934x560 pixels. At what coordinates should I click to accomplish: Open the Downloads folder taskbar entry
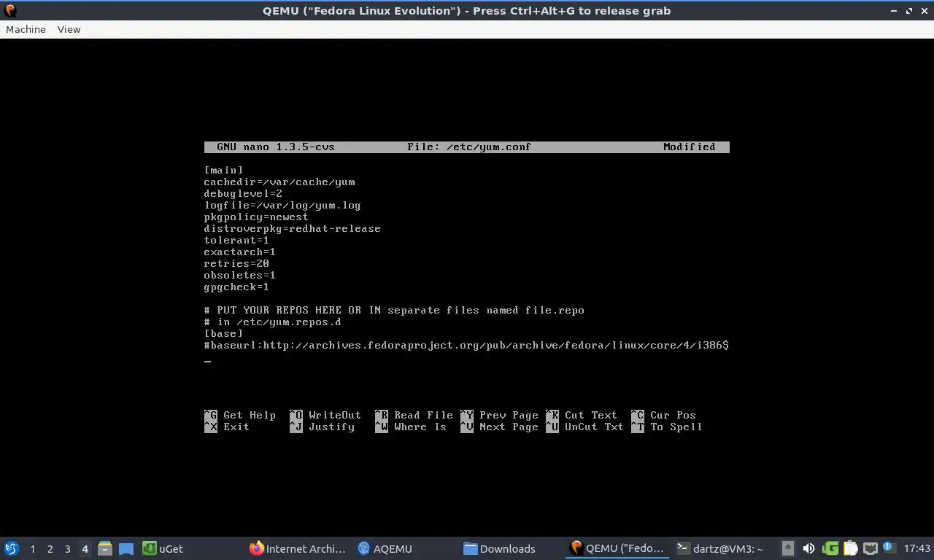[499, 548]
